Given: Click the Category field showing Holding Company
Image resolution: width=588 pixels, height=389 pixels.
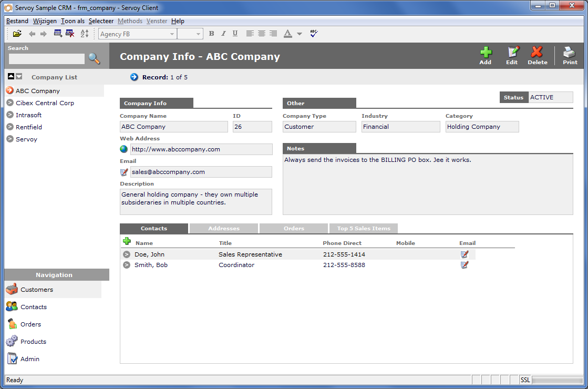Looking at the screenshot, I should coord(482,127).
